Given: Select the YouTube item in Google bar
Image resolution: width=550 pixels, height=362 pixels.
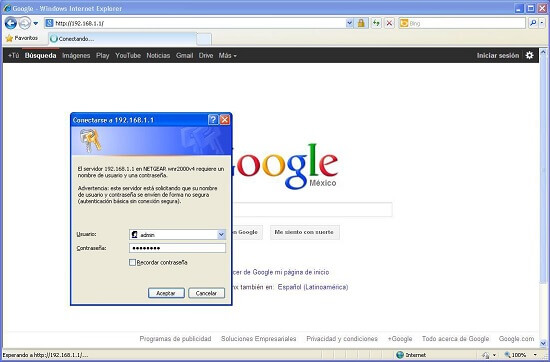Looking at the screenshot, I should (128, 55).
